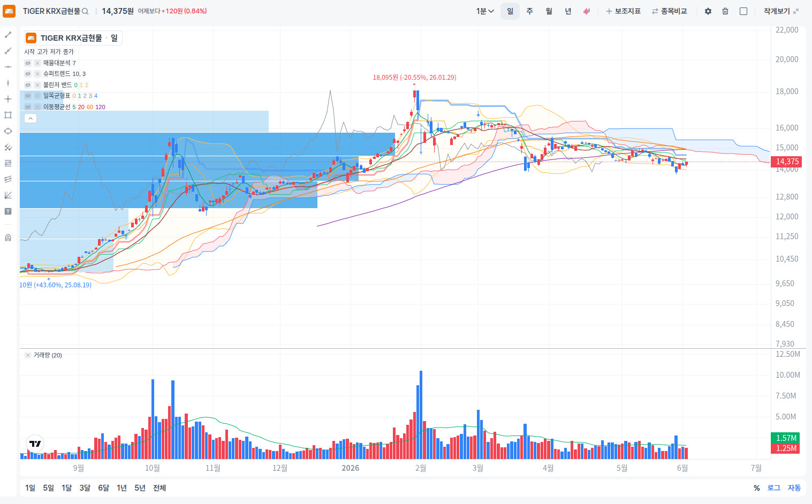Toggle the magnet snap tool

pyautogui.click(x=8, y=238)
